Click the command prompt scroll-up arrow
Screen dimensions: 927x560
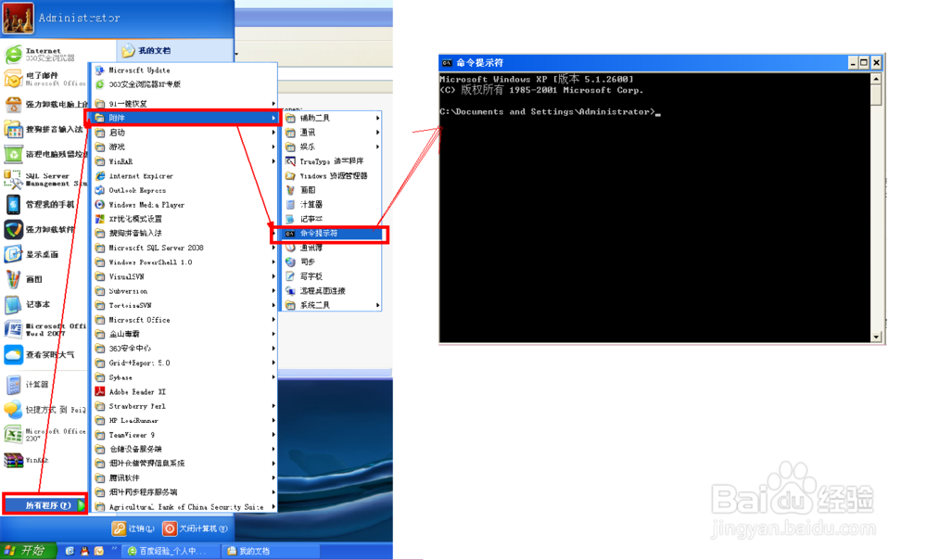click(876, 79)
